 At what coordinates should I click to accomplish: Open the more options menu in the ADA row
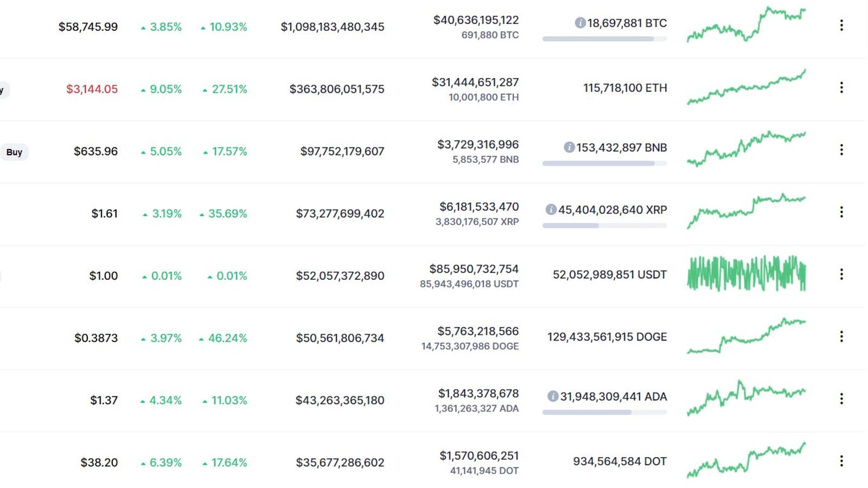click(x=841, y=399)
